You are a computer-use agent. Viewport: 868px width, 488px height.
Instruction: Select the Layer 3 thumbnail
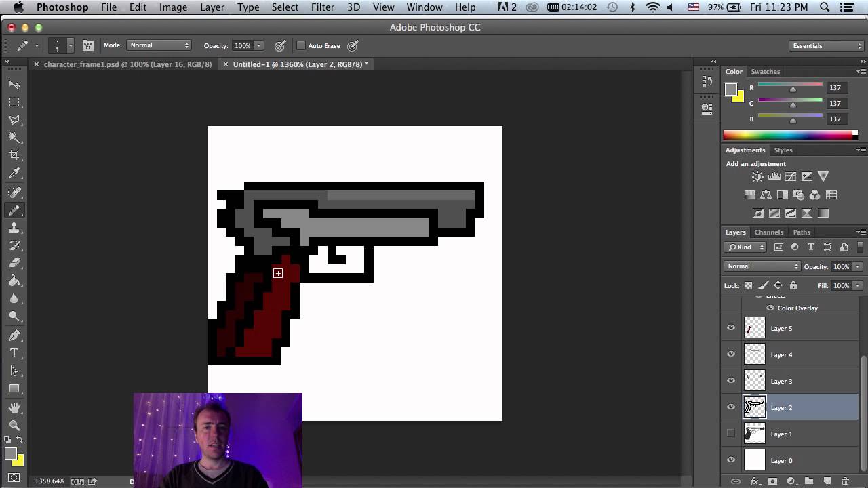755,381
